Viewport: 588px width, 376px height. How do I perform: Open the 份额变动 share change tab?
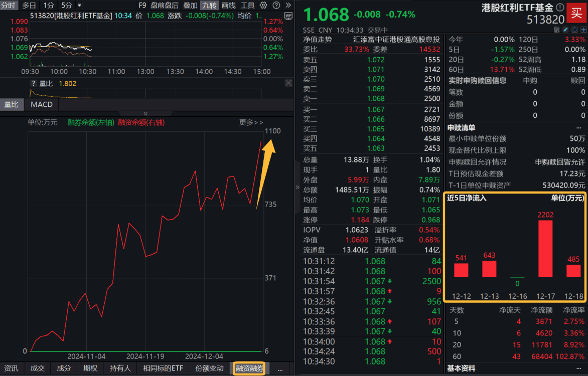coord(209,368)
